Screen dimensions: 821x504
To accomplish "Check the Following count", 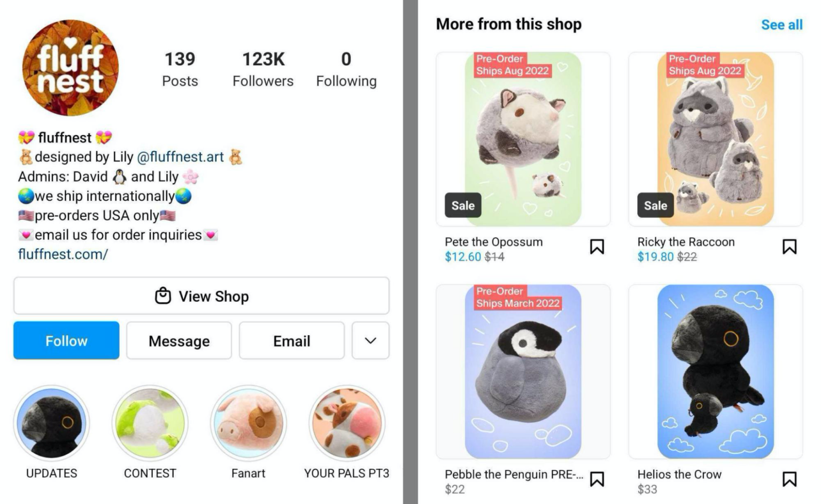I will point(346,68).
